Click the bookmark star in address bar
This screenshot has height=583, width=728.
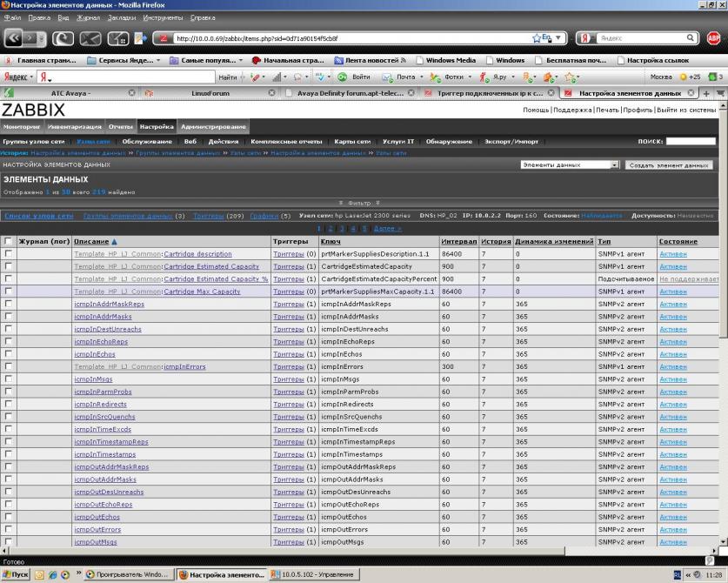pos(538,38)
